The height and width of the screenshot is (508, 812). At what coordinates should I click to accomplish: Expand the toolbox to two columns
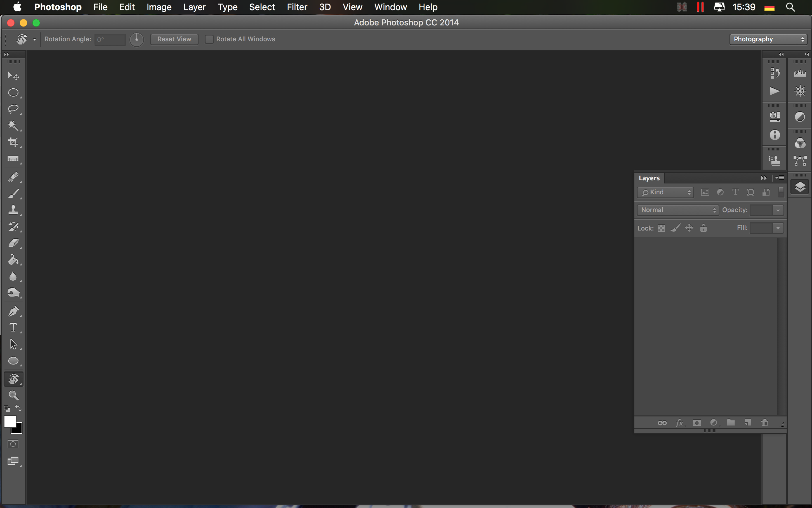click(x=6, y=54)
